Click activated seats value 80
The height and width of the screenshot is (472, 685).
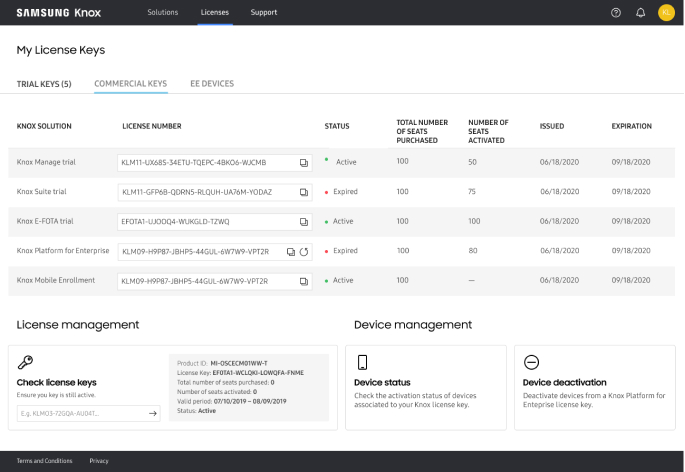[473, 251]
